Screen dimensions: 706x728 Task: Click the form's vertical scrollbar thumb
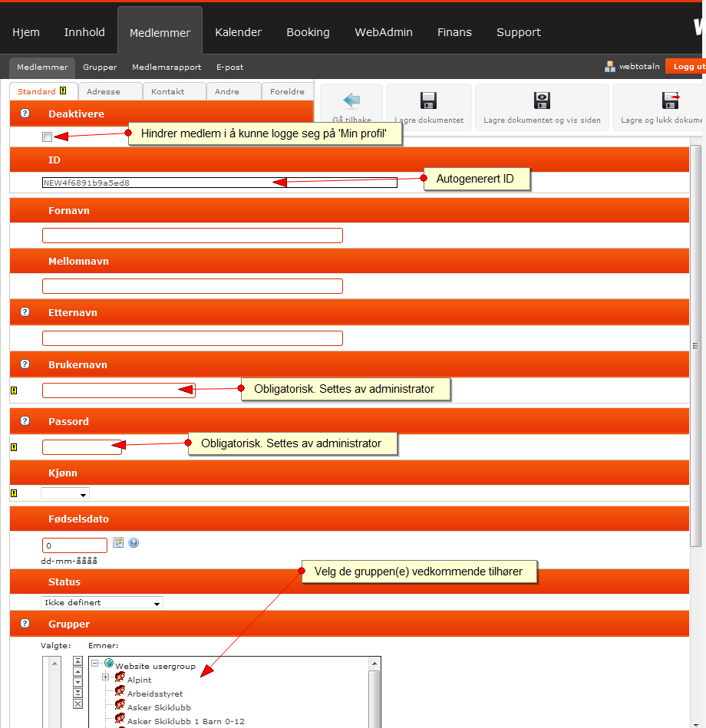pyautogui.click(x=695, y=346)
